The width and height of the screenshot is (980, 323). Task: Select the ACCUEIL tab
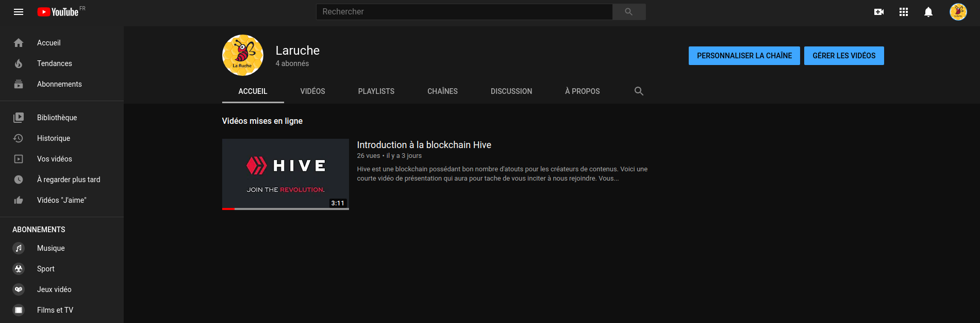pyautogui.click(x=253, y=91)
